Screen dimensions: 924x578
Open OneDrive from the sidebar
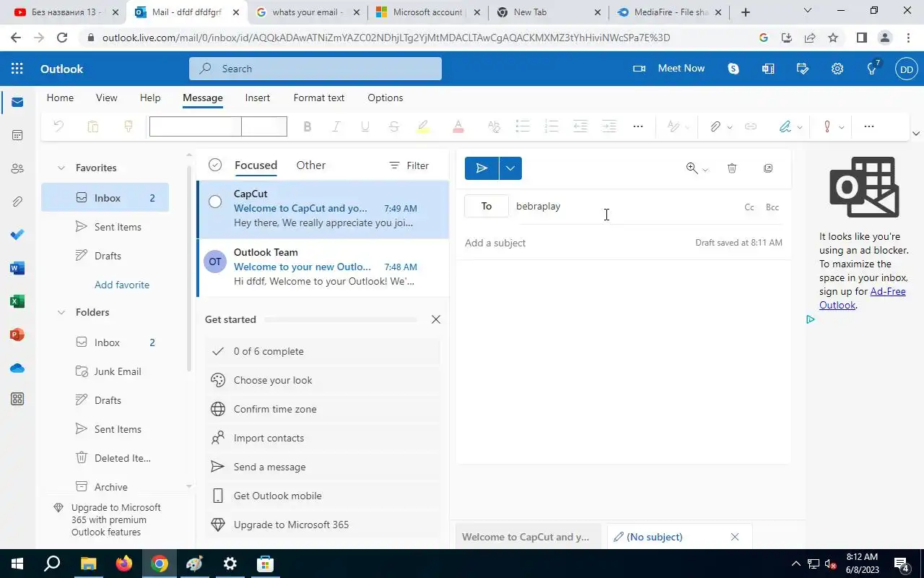click(x=17, y=368)
